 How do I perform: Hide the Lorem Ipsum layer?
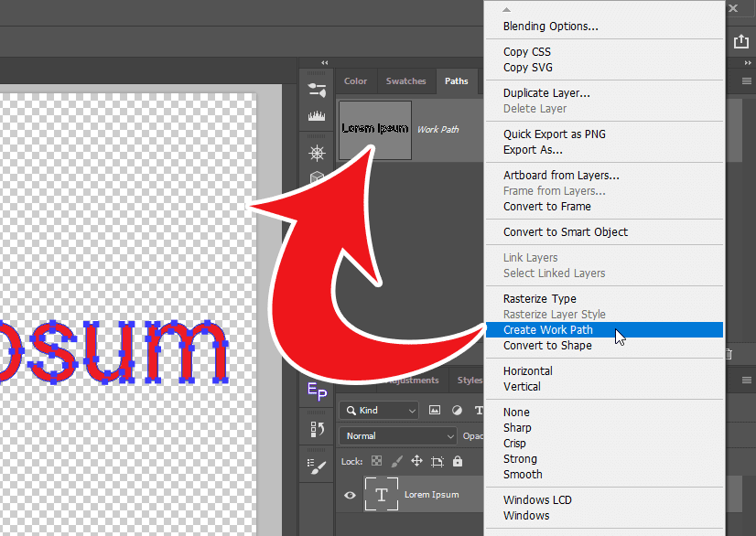[350, 495]
